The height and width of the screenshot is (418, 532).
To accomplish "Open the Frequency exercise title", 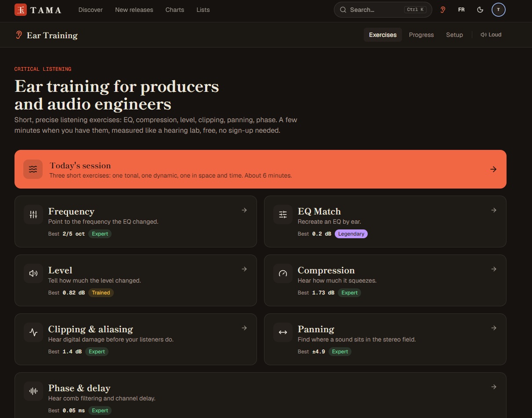I will 71,211.
